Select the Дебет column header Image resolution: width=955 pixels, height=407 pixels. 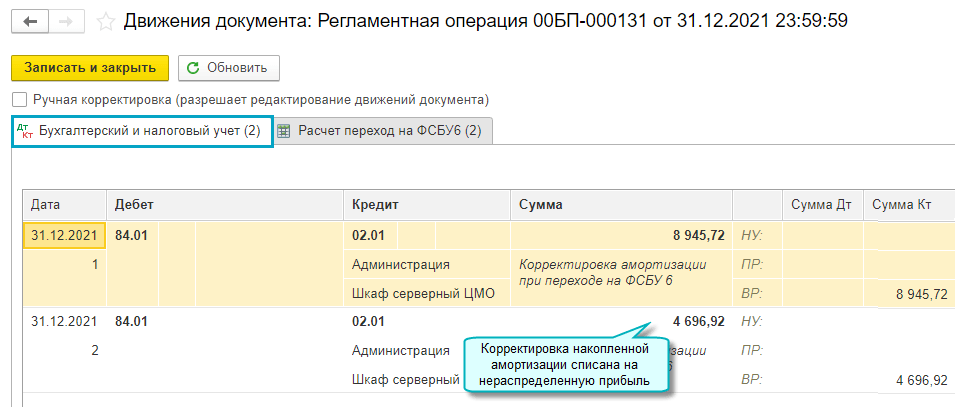(134, 205)
